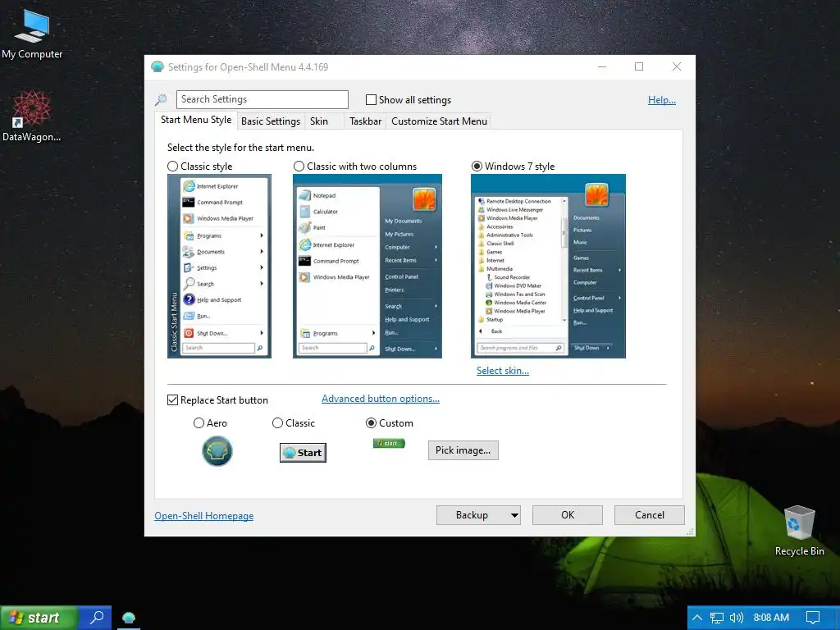
Task: Open the network tray icon
Action: [717, 618]
